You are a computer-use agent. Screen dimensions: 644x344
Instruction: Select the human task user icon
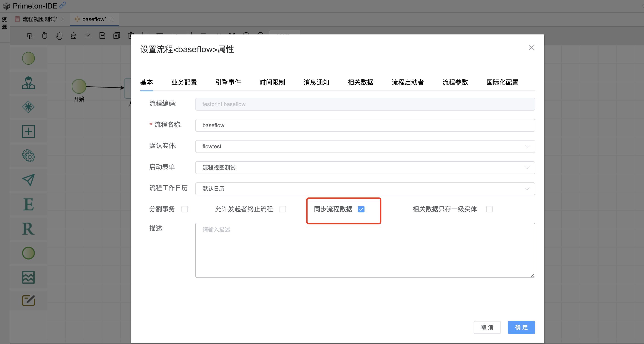tap(28, 83)
